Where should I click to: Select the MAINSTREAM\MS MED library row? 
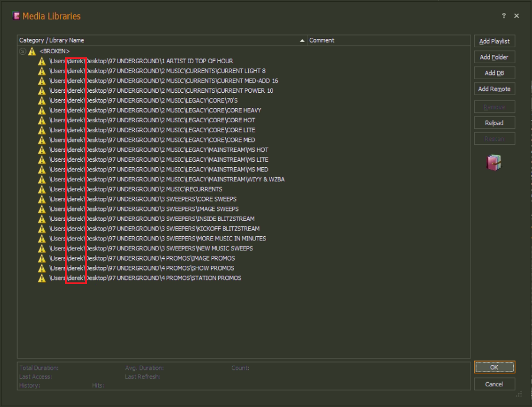[x=158, y=170]
